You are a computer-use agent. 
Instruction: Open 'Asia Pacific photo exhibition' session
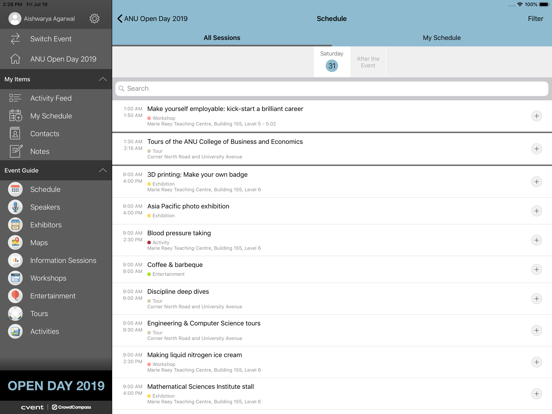188,206
